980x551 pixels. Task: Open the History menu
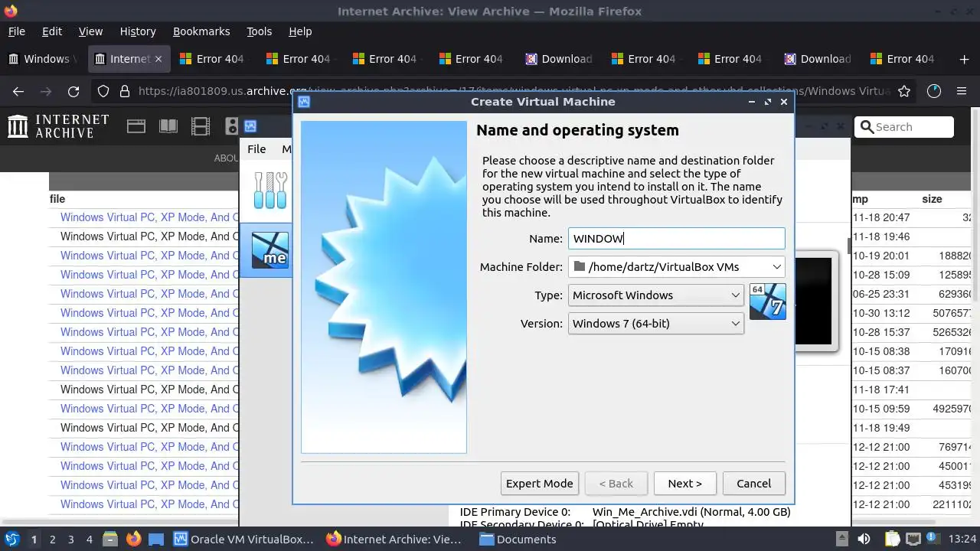coord(138,31)
